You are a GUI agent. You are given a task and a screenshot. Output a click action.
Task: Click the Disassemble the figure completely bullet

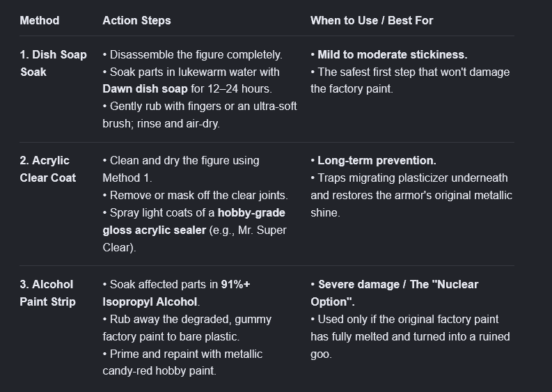(193, 54)
